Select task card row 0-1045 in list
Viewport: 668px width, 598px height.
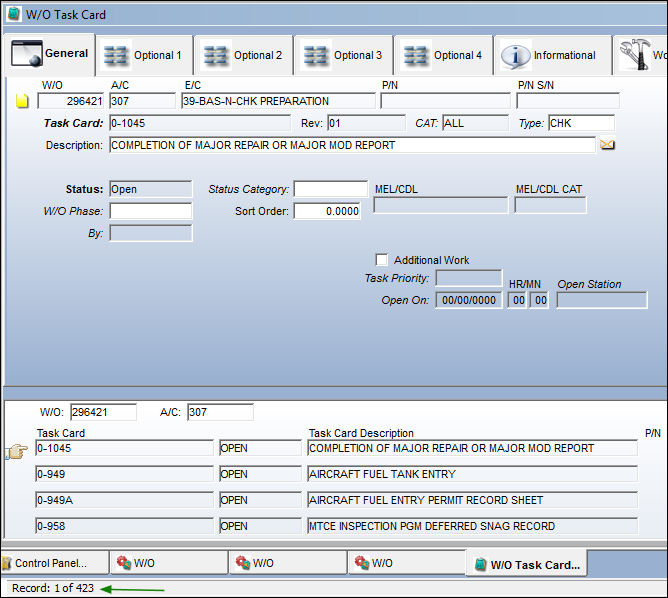click(x=124, y=448)
